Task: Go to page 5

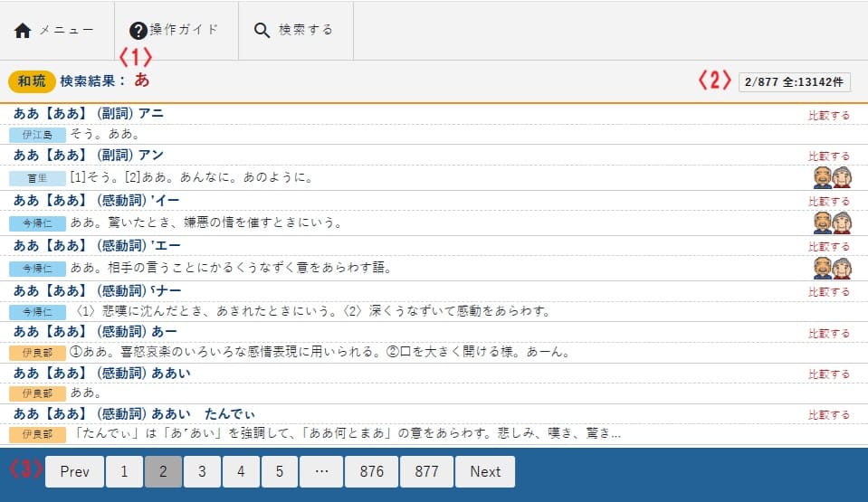Action: tap(280, 471)
